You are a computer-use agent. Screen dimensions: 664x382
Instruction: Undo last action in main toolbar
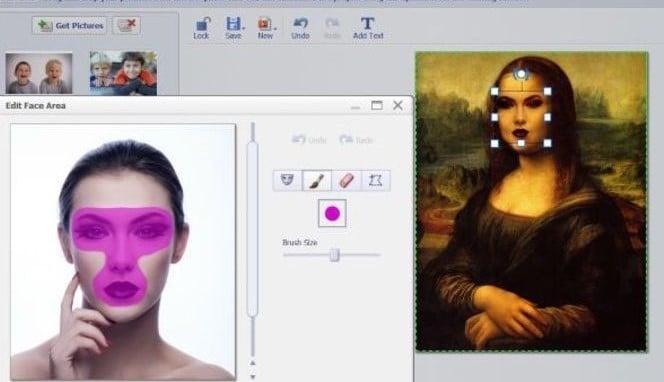point(300,28)
